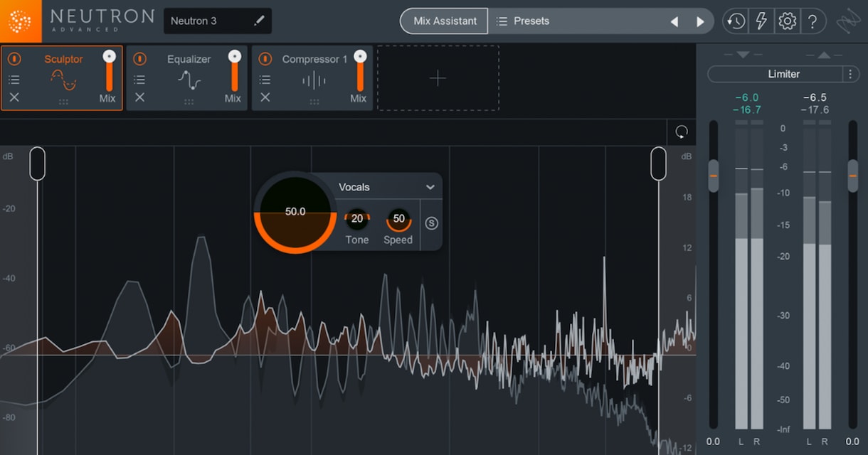Toggle the Sculptor module power button
The image size is (868, 455).
coord(14,59)
